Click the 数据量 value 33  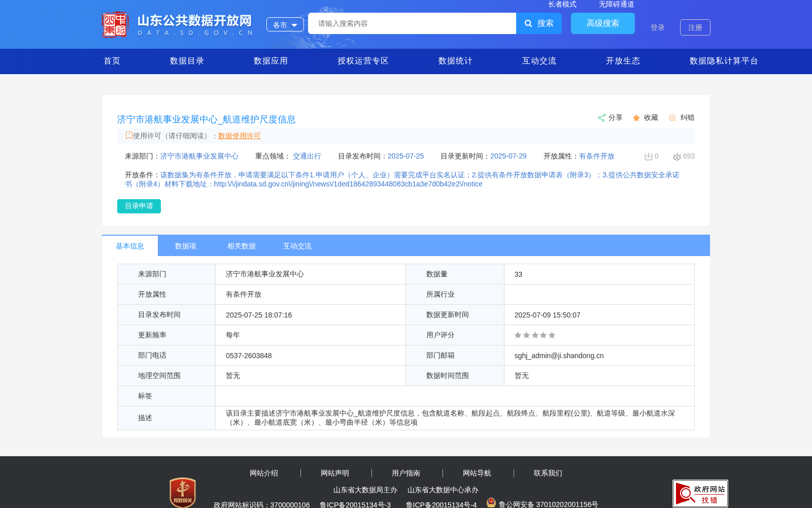tap(518, 274)
